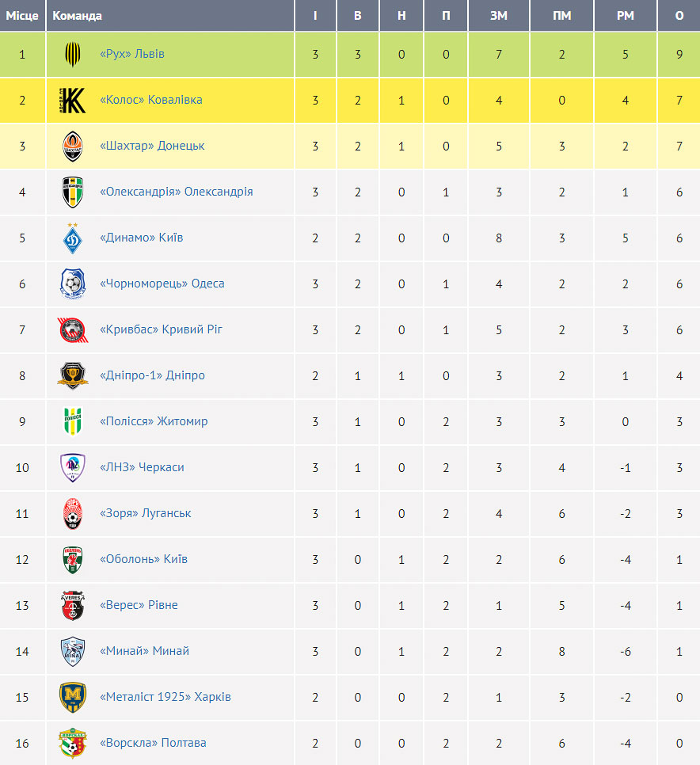The image size is (700, 765).
Task: Click the Dynamo Kyiv blue diamond crest
Action: tap(73, 238)
